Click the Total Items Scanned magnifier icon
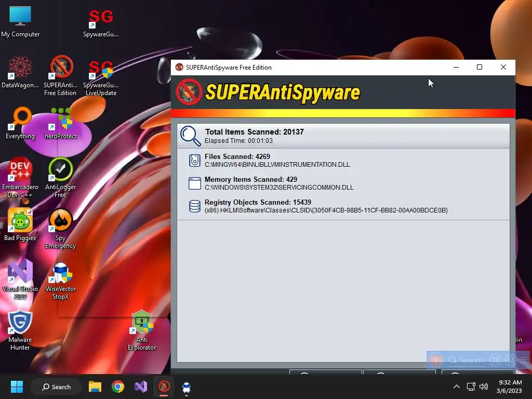 [190, 136]
